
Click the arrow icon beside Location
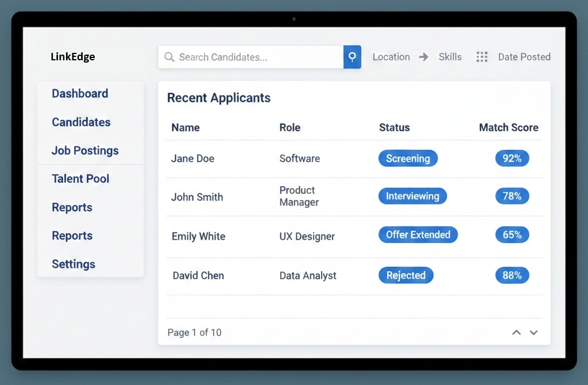click(424, 57)
